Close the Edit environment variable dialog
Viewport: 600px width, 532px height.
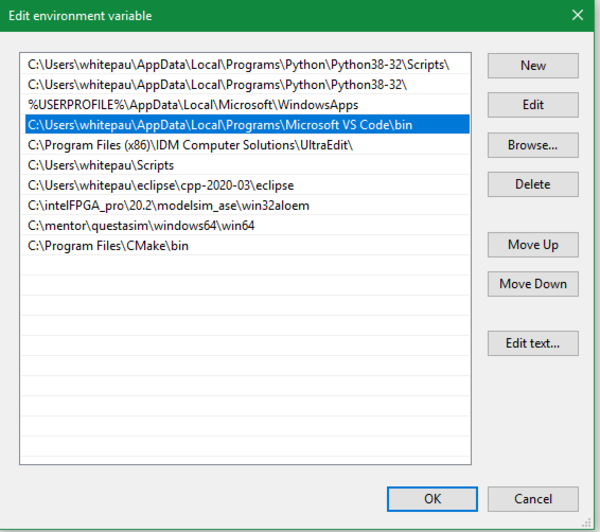pos(577,15)
